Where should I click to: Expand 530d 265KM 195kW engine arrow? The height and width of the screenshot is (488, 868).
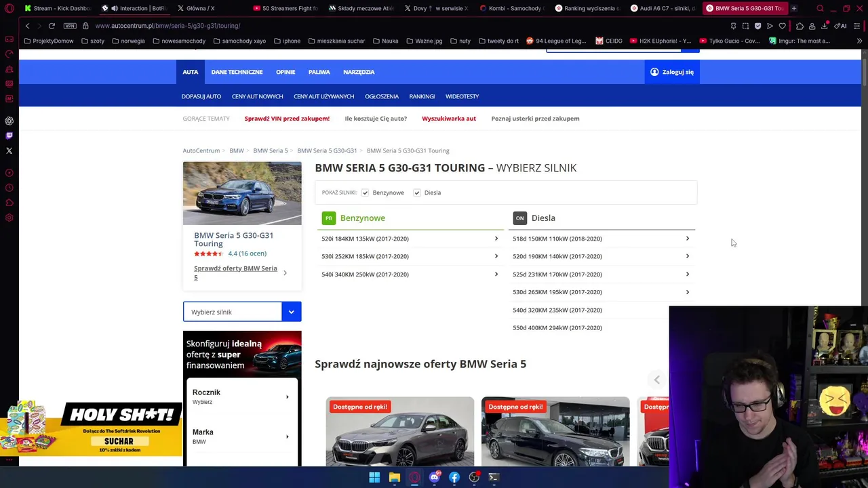(x=687, y=292)
